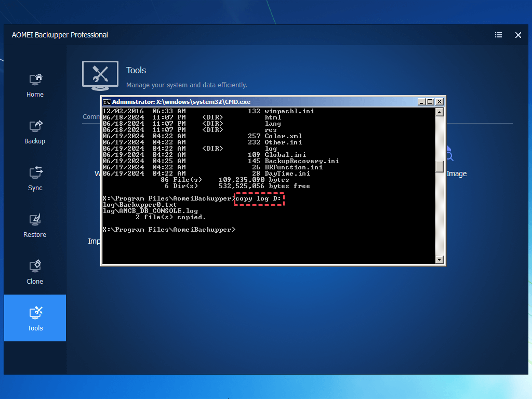Image resolution: width=532 pixels, height=399 pixels.
Task: Open the Backup section in sidebar
Action: 35,132
